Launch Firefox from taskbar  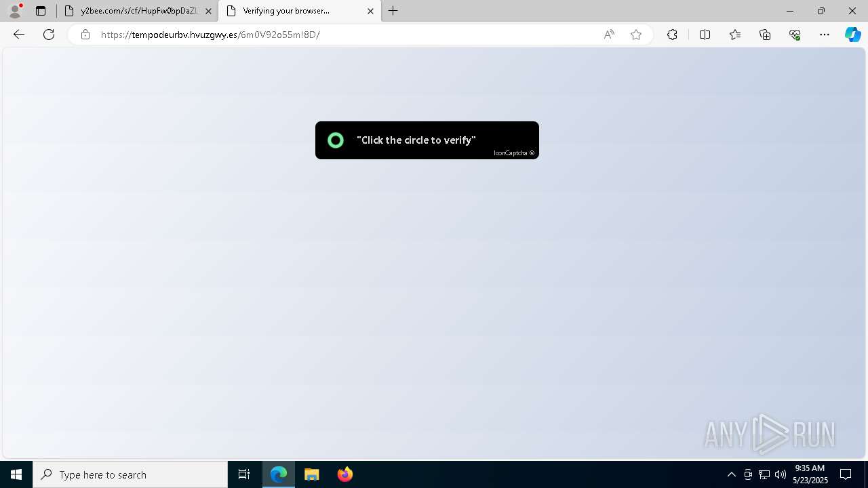(345, 474)
